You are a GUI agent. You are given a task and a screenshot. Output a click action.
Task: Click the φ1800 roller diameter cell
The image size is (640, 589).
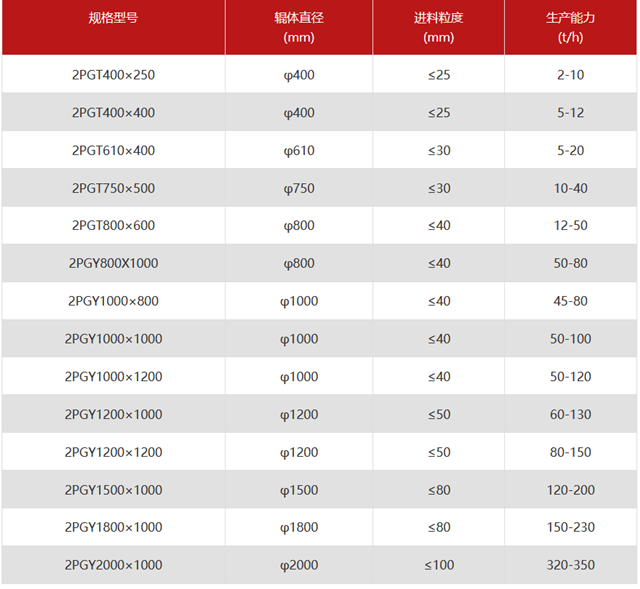[x=299, y=527]
